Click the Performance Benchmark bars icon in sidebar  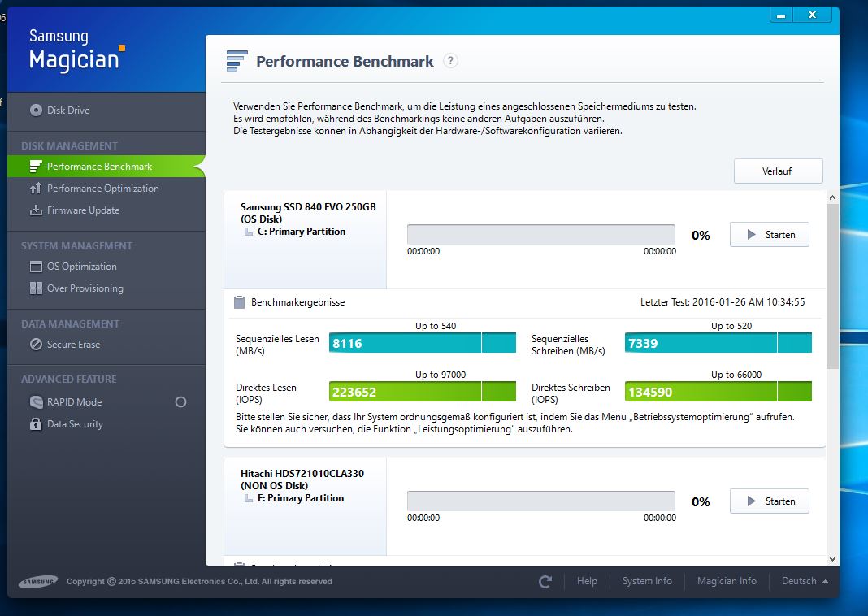pyautogui.click(x=36, y=166)
